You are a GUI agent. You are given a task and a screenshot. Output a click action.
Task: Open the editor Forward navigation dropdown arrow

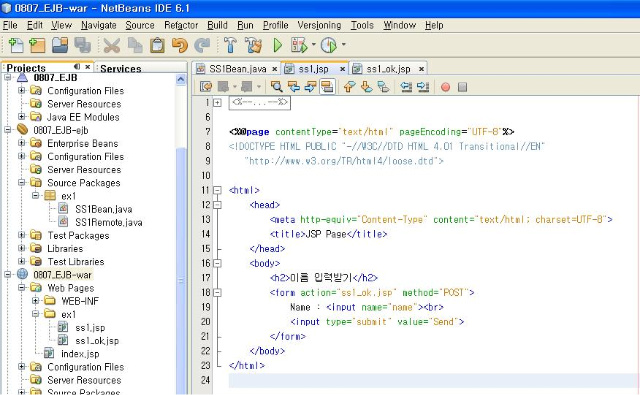(x=258, y=87)
